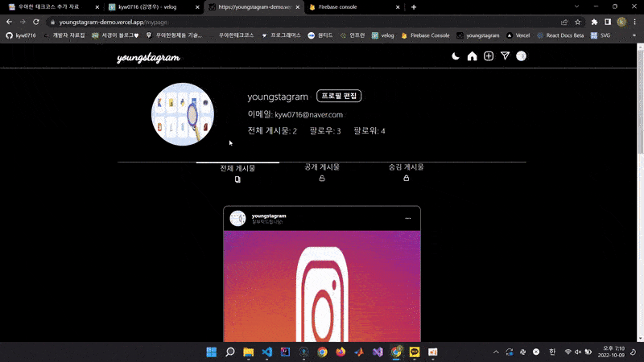Open a new browser tab
Viewport: 644px width, 362px height.
pos(414,7)
